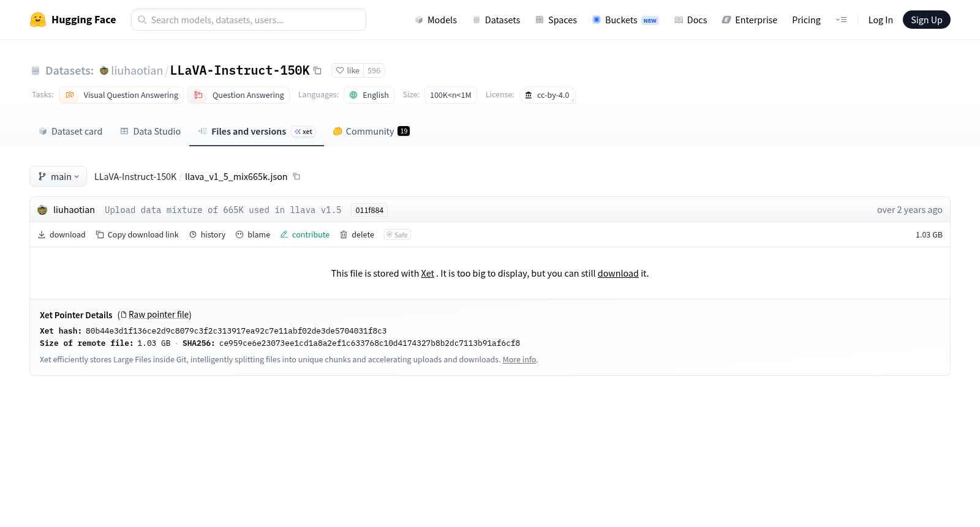The width and height of the screenshot is (980, 527).
Task: Click Log In
Action: pyautogui.click(x=880, y=20)
